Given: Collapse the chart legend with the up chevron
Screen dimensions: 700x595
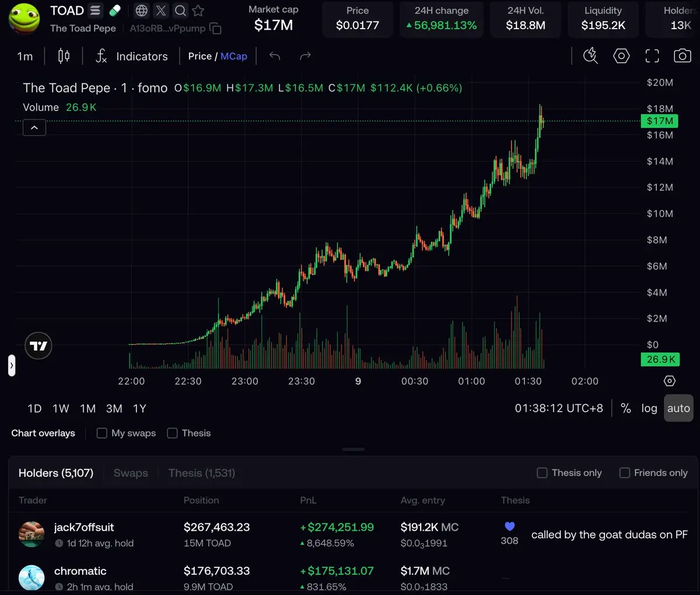Looking at the screenshot, I should tap(34, 127).
